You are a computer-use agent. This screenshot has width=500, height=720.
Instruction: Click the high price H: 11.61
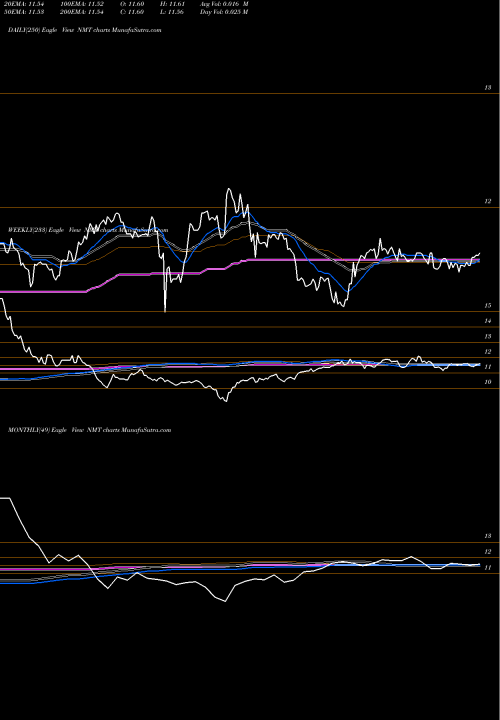pyautogui.click(x=173, y=4)
